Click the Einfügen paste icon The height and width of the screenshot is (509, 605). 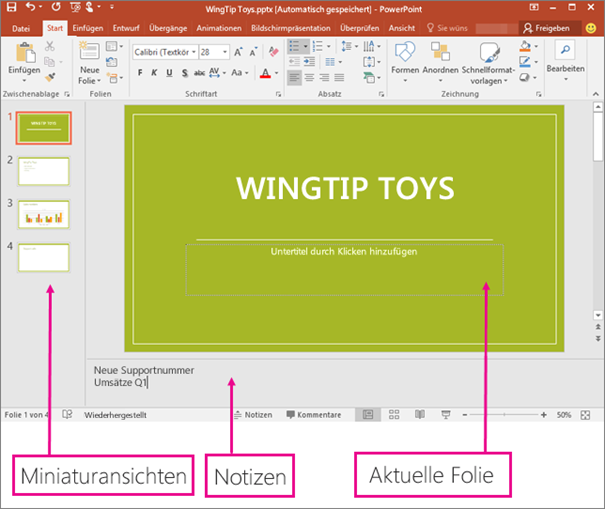point(23,54)
